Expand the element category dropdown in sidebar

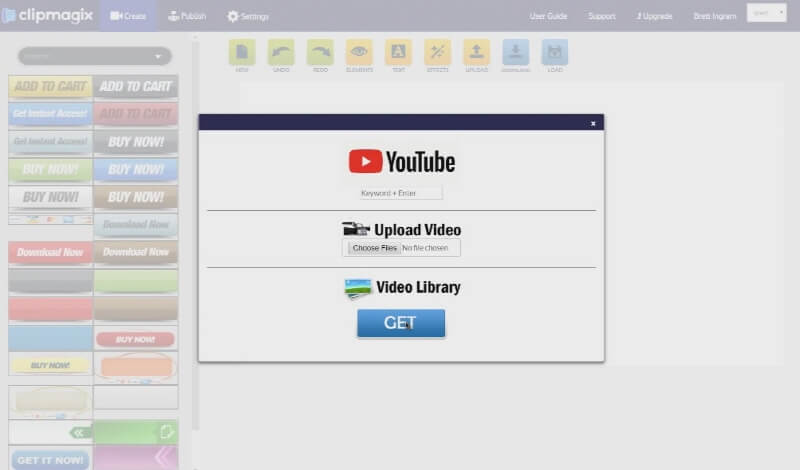95,56
